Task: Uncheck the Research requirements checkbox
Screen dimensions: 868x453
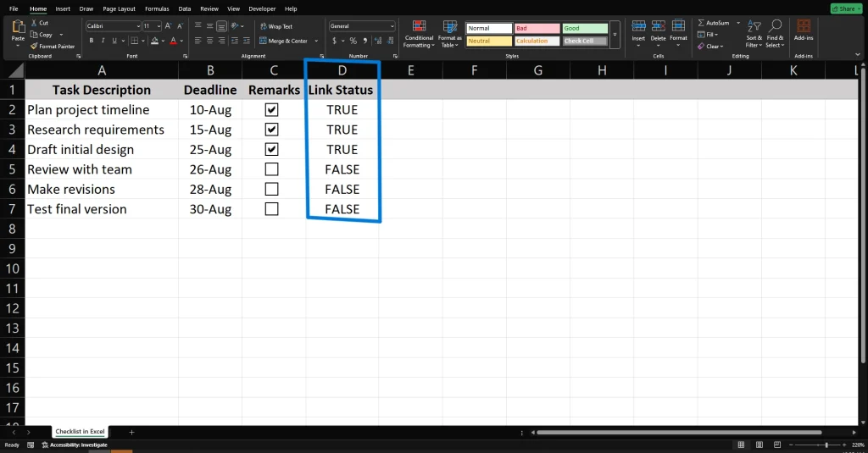Action: tap(271, 130)
